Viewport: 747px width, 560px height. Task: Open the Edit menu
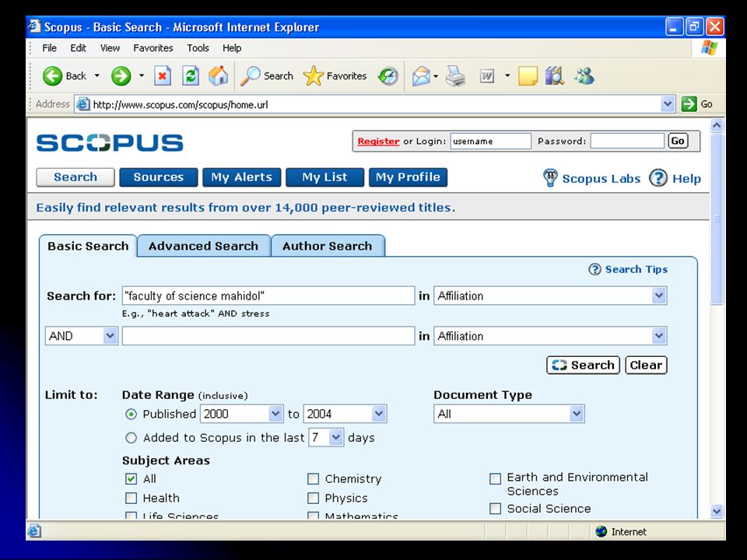point(78,47)
